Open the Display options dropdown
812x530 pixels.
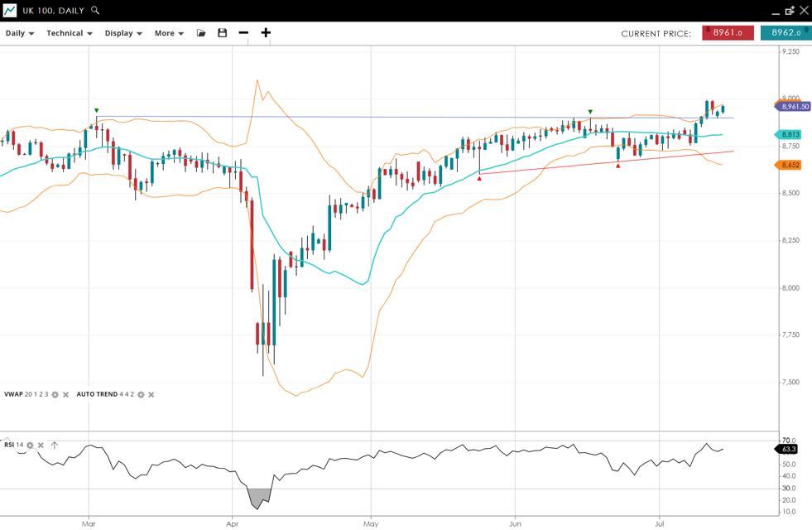click(x=123, y=33)
